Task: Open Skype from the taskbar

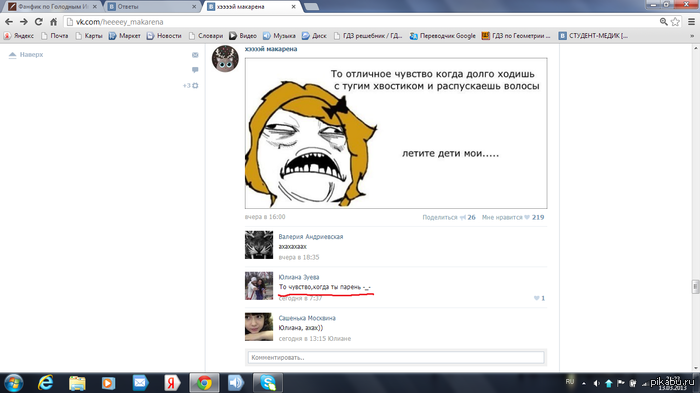Action: 268,383
